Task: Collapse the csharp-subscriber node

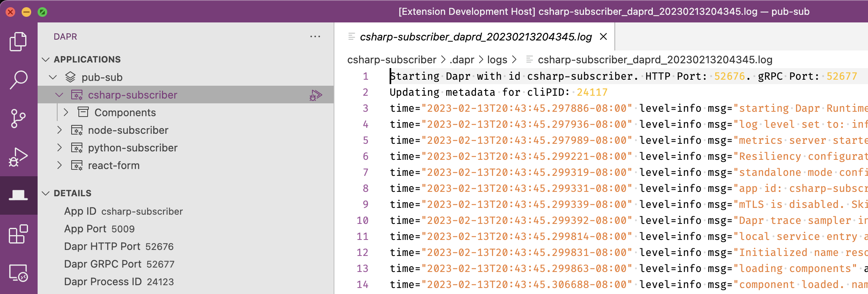Action: (59, 95)
